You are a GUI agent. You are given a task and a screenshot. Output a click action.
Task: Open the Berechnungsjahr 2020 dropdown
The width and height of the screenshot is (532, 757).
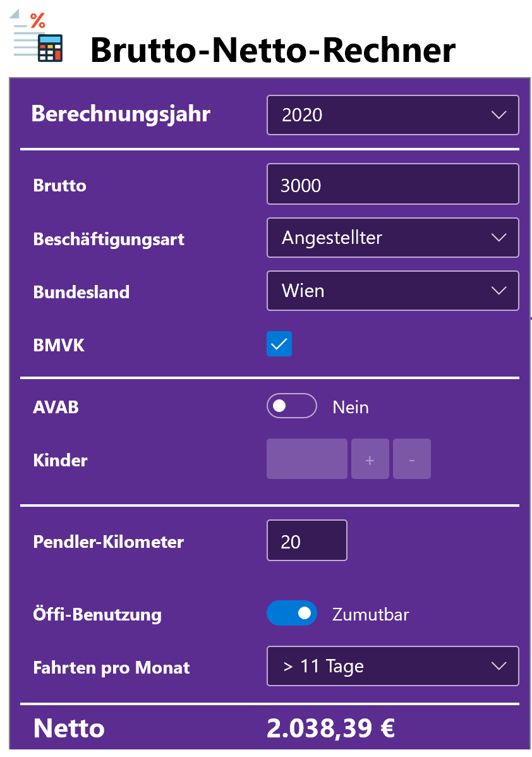pos(392,115)
